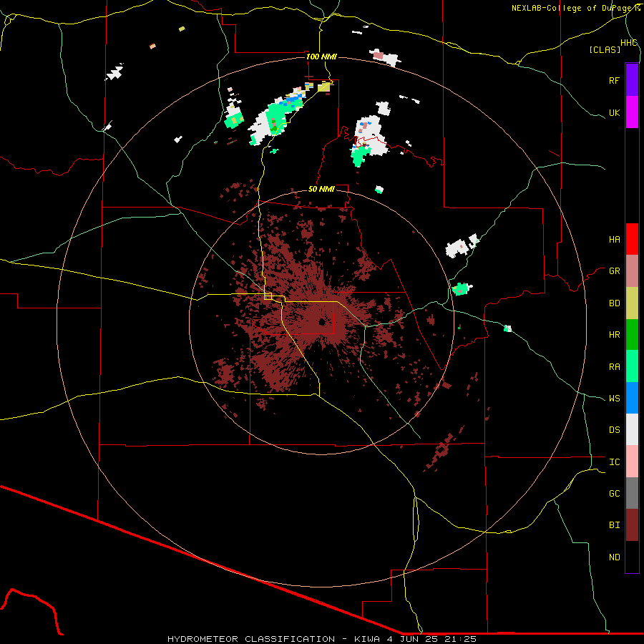Image resolution: width=644 pixels, height=644 pixels.
Task: Select the GC gray legend swatch
Action: 632,493
